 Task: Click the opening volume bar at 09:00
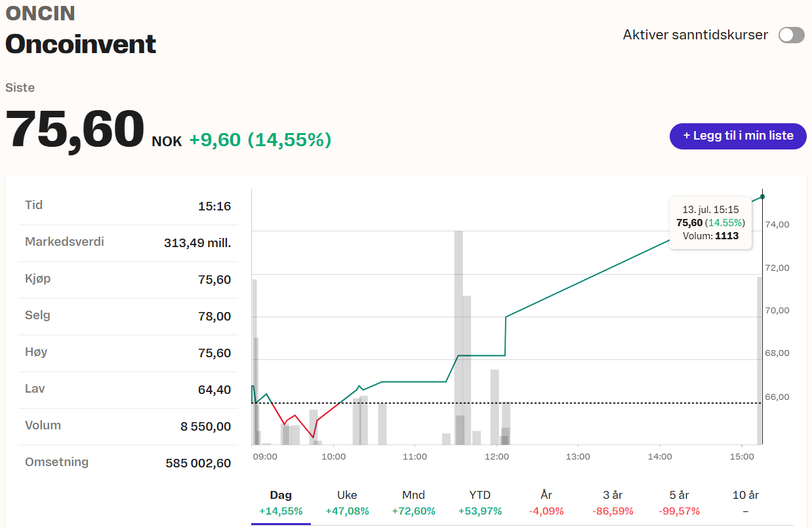click(254, 362)
